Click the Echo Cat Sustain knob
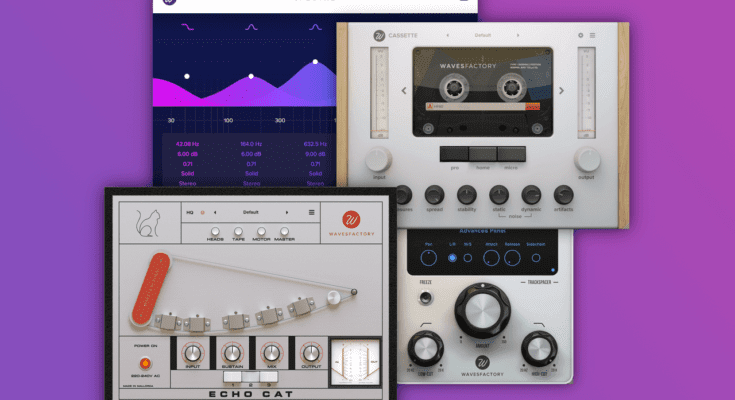This screenshot has width=735, height=400. [232, 352]
